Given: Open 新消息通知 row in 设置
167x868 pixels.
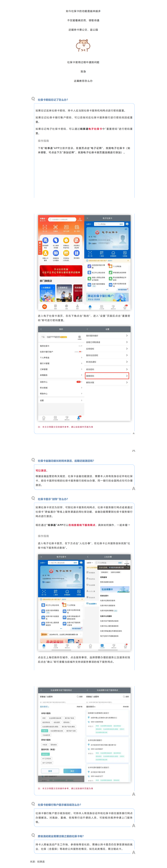Looking at the screenshot, I should coord(107,362).
